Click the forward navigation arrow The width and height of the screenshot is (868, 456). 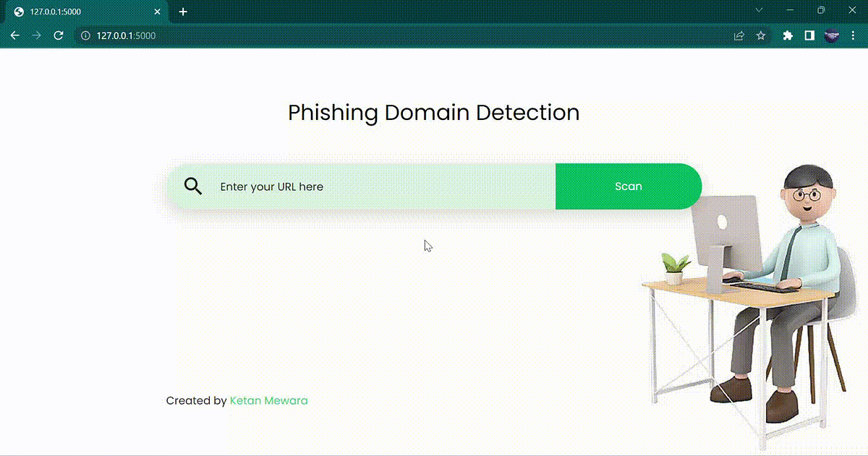36,35
